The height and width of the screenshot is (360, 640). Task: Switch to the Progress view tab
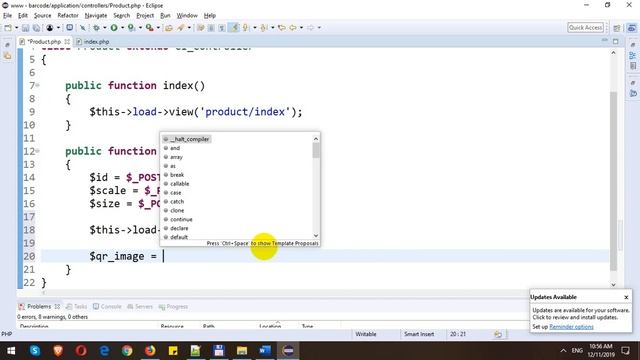click(173, 307)
